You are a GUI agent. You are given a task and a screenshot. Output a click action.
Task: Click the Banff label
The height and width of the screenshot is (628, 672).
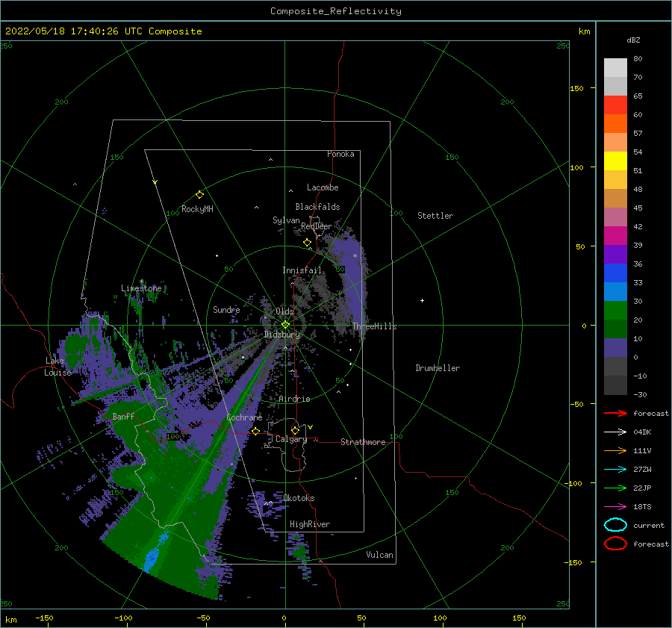pos(123,417)
